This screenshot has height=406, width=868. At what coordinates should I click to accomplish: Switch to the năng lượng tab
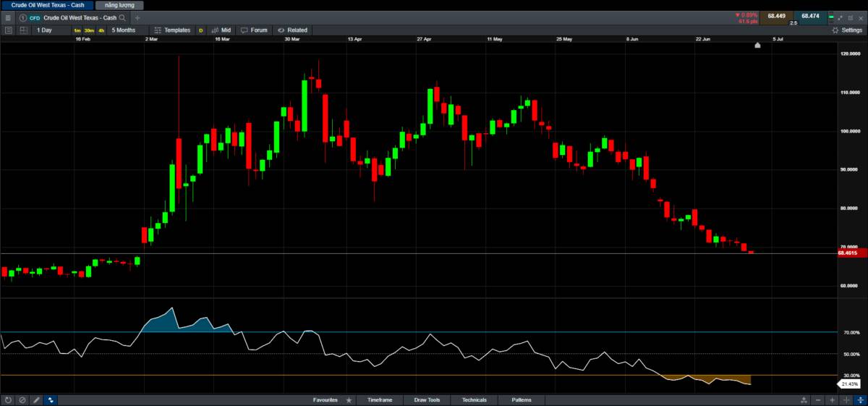tap(119, 5)
